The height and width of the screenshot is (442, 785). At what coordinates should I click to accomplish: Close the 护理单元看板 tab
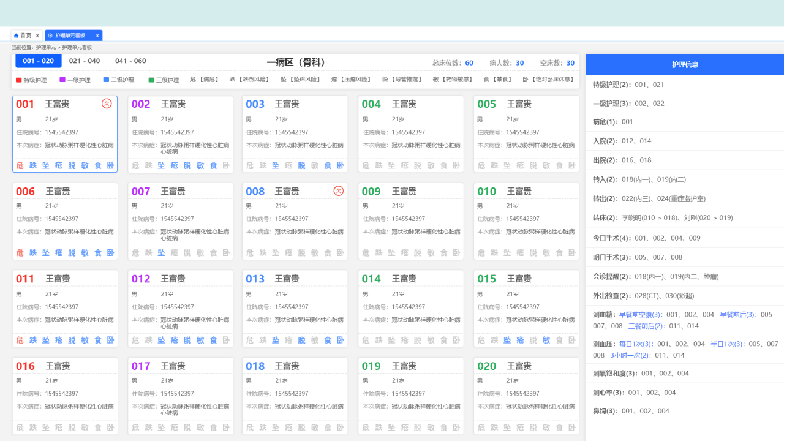(x=98, y=36)
